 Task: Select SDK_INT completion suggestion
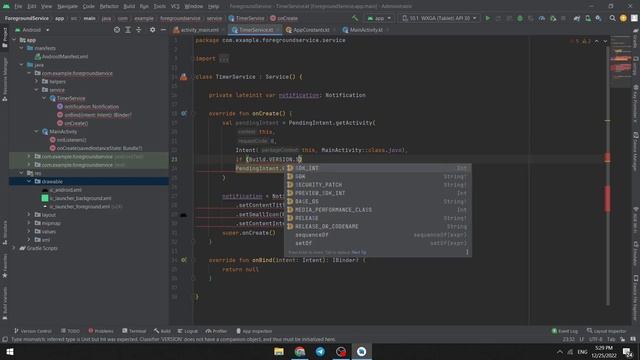coord(378,168)
